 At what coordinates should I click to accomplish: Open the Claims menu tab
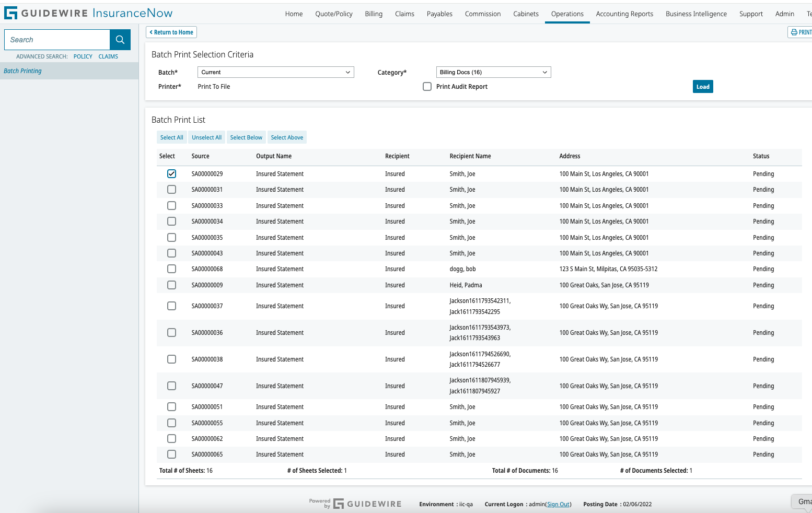[x=404, y=14]
